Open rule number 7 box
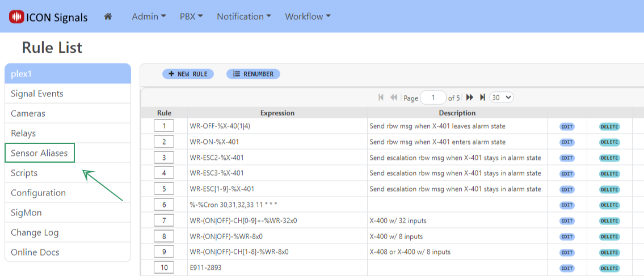Screen dimensions: 644x276 164,220
